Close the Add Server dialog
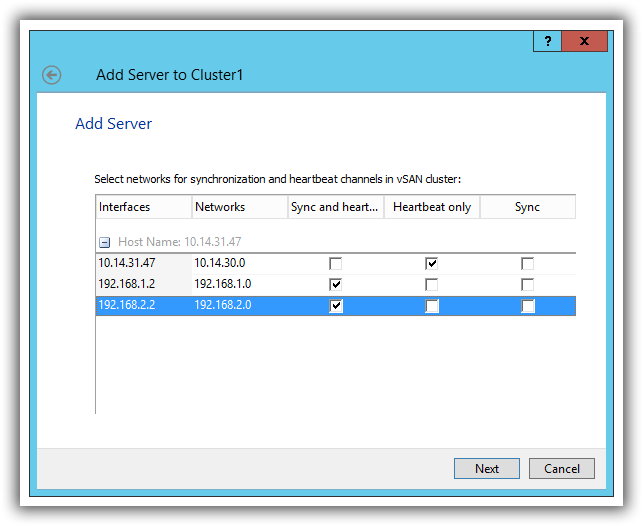The width and height of the screenshot is (643, 526). [x=584, y=41]
